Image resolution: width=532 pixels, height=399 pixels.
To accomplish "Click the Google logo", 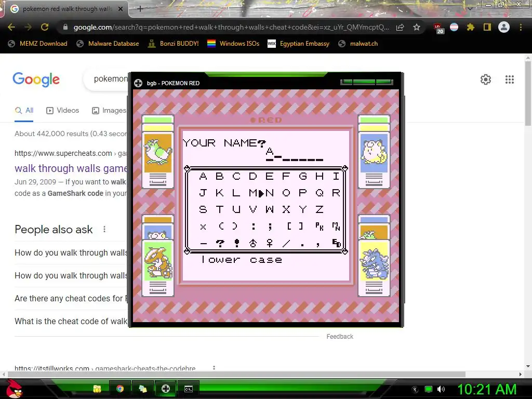I will pyautogui.click(x=36, y=79).
